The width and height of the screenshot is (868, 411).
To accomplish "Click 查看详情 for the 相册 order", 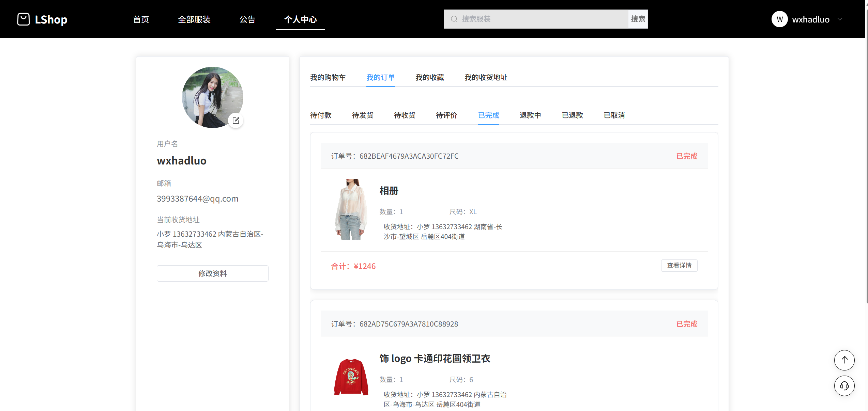I will point(679,266).
